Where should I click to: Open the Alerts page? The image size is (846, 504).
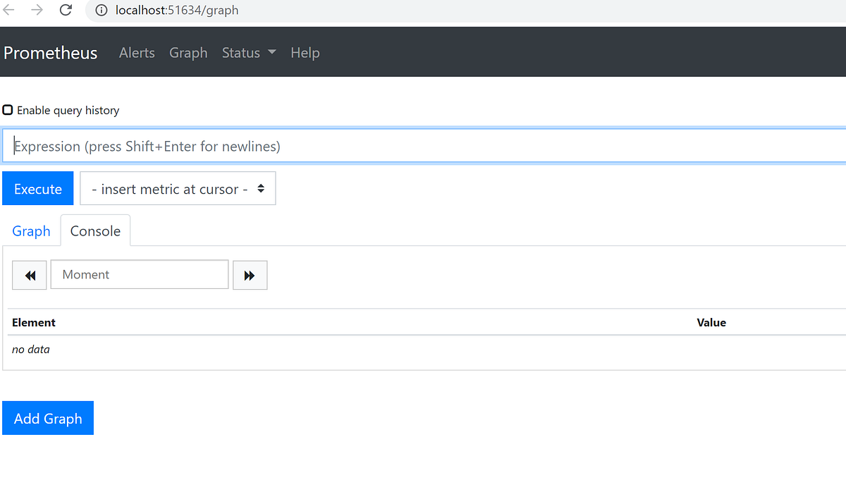[137, 52]
